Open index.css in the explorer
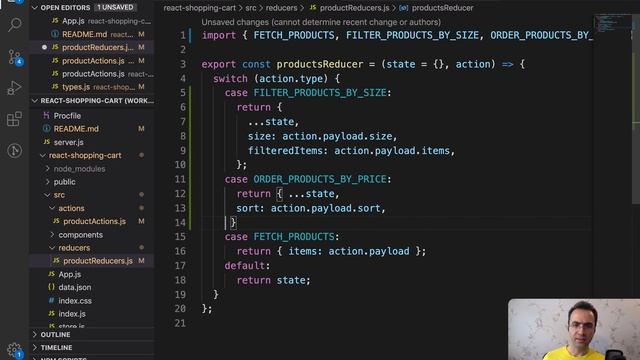 coord(75,301)
